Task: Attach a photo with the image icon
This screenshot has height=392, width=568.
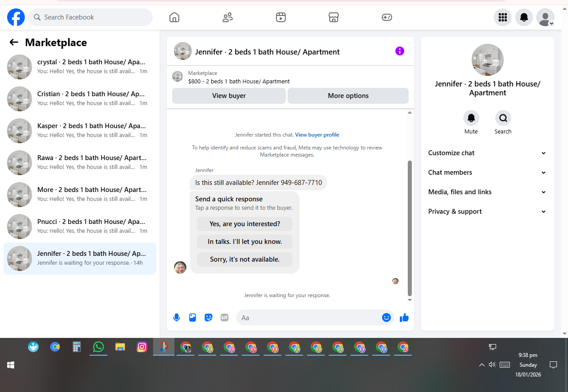Action: (193, 318)
